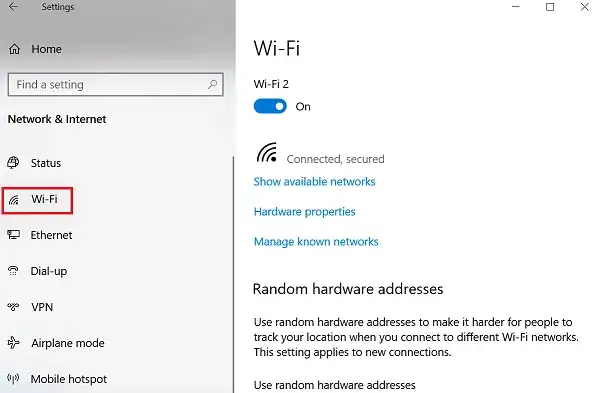Go to the Ethernet section
Image resolution: width=597 pixels, height=393 pixels.
[x=51, y=235]
